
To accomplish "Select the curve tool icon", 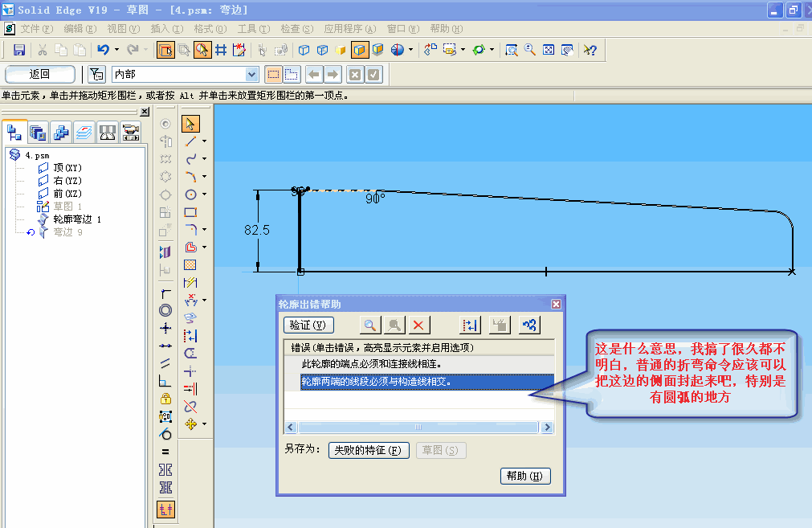I will [x=190, y=159].
